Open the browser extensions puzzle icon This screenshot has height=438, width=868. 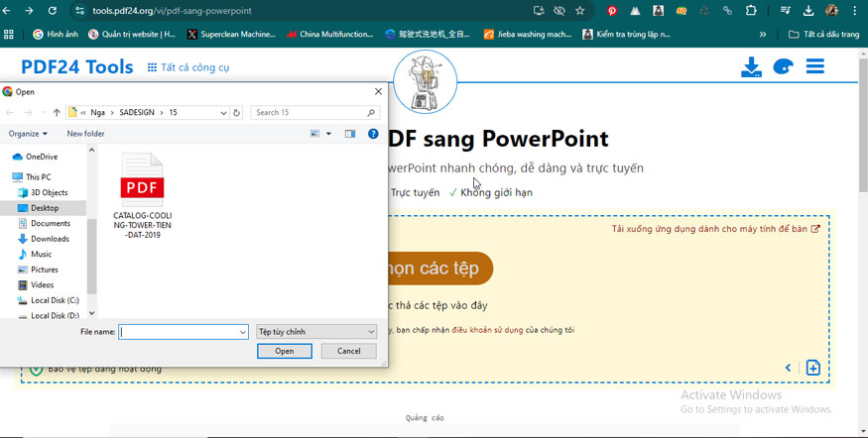pyautogui.click(x=751, y=11)
